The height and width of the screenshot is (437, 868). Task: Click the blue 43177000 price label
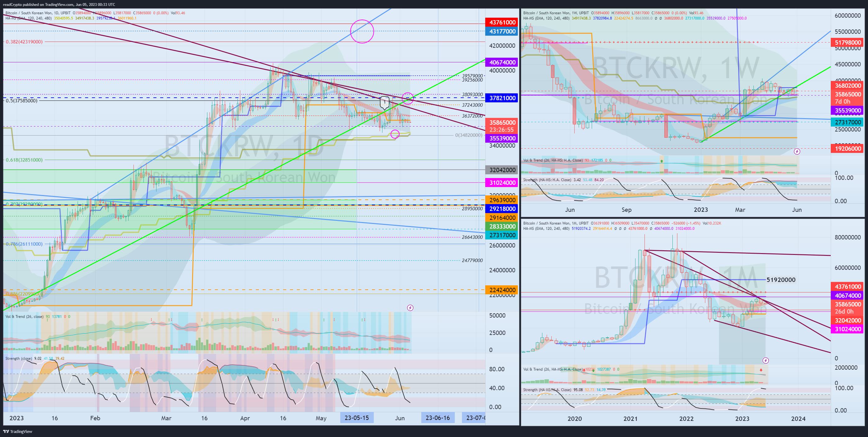click(502, 31)
